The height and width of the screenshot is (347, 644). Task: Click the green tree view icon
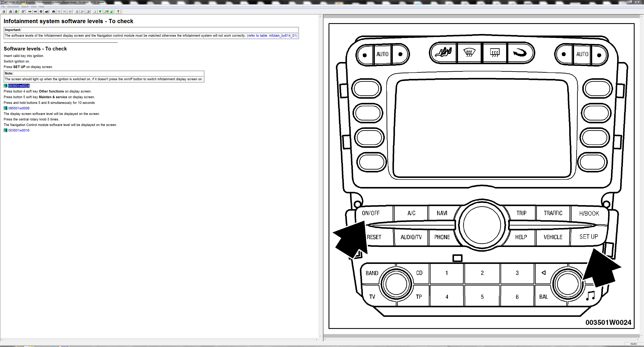click(x=100, y=12)
